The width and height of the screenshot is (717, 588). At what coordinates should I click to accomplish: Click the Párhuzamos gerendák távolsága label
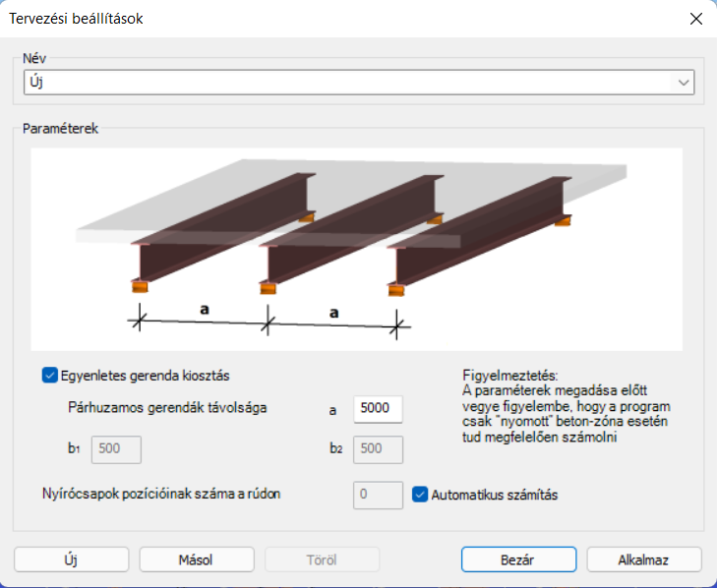pyautogui.click(x=167, y=407)
